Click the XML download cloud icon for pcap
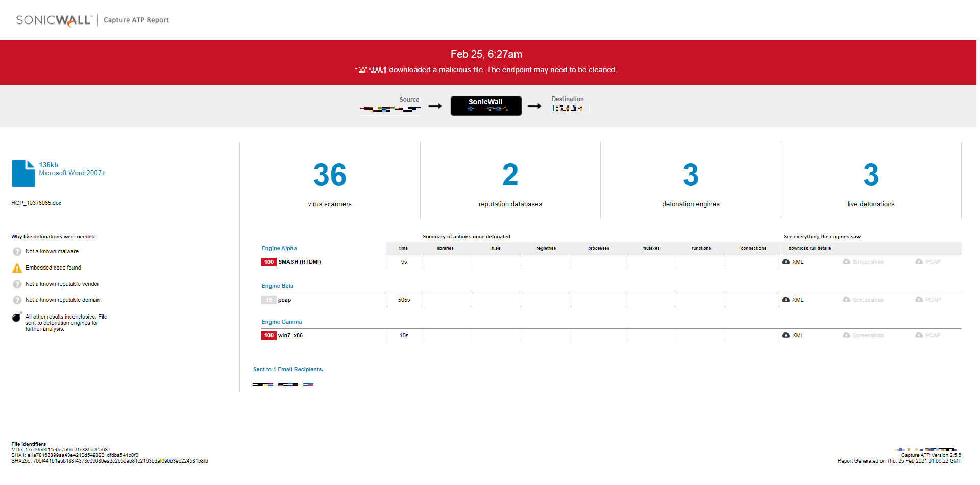980x485 pixels. tap(786, 300)
